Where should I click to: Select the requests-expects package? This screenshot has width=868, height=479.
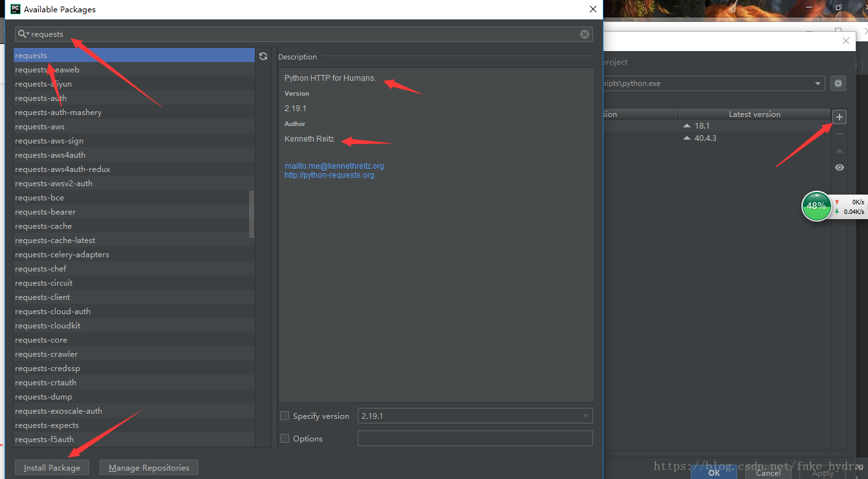[134, 425]
